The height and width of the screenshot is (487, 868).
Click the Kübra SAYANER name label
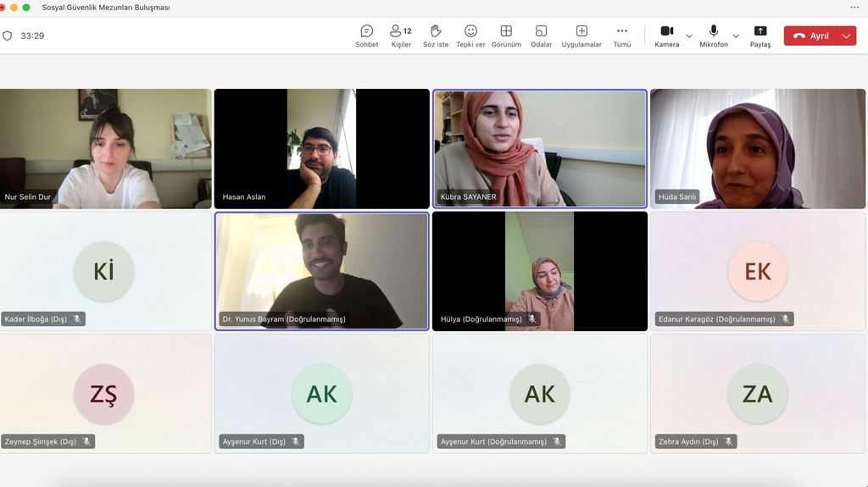click(468, 196)
